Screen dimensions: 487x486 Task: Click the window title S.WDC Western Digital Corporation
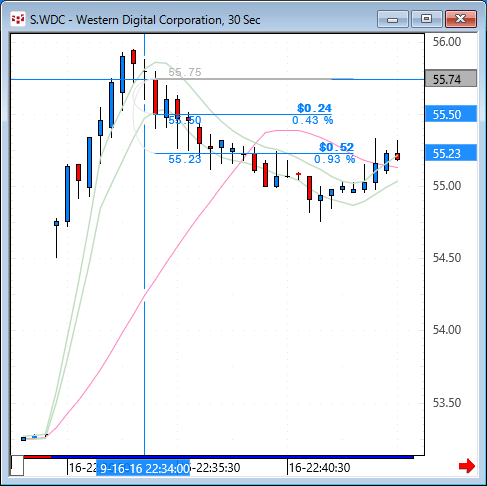point(145,20)
